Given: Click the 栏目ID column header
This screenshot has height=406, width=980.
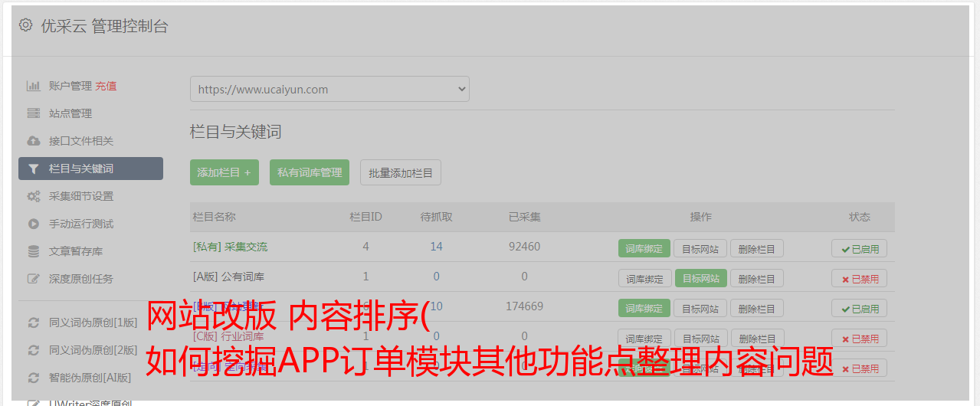Looking at the screenshot, I should [365, 217].
